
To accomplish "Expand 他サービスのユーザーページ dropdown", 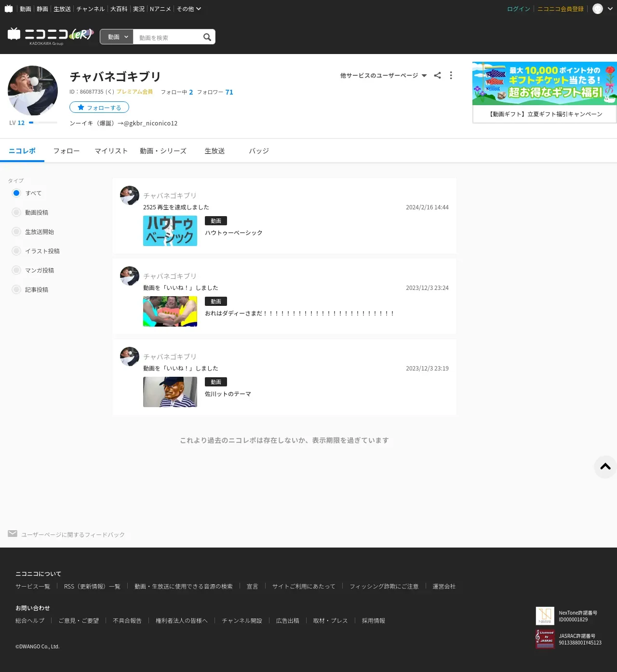I will (383, 75).
